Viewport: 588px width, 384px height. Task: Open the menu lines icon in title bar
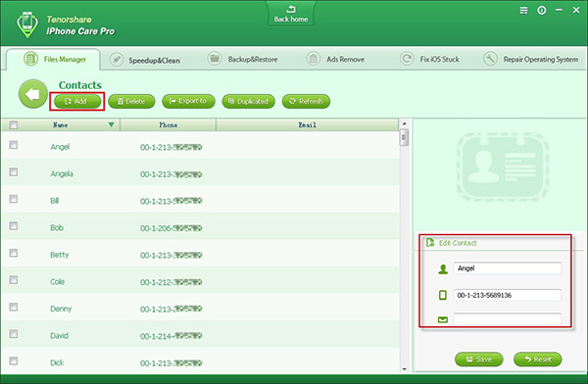coord(523,11)
